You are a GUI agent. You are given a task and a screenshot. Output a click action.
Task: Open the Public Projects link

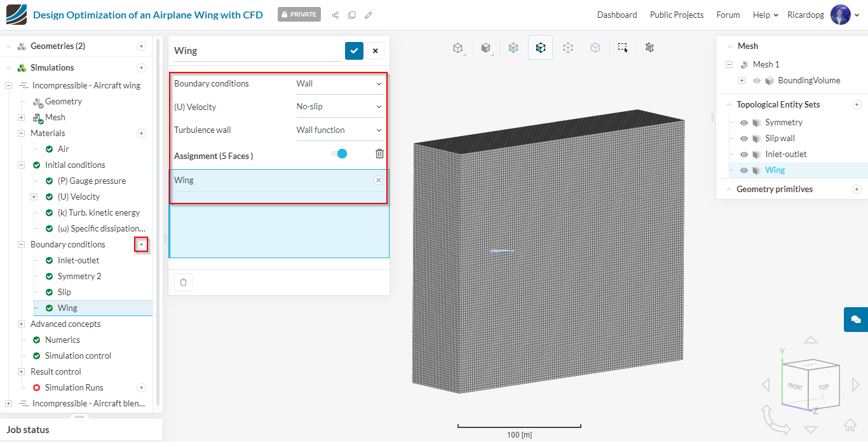click(676, 15)
